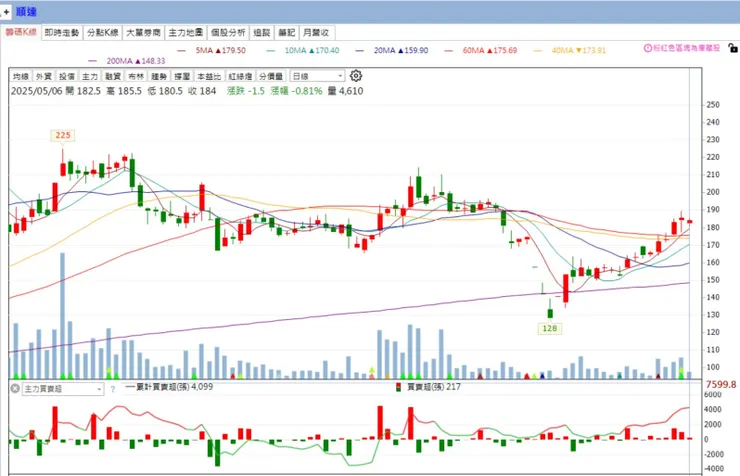
Task: Toggle the 分價量 volume-by-price button
Action: coord(271,76)
